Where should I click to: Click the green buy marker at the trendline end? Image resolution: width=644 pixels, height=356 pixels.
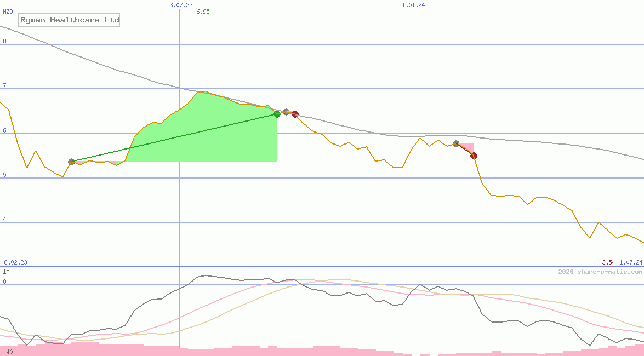pyautogui.click(x=277, y=114)
